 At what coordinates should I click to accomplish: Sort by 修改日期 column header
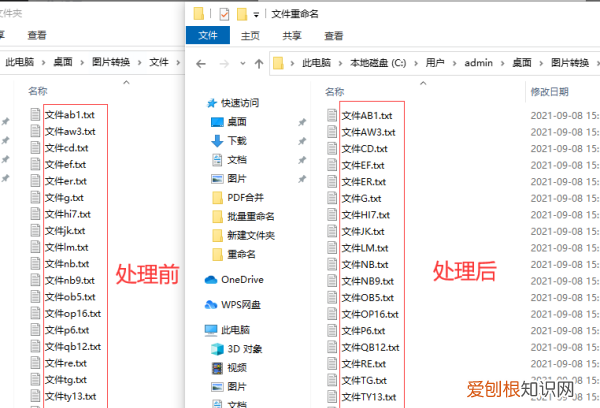point(549,92)
